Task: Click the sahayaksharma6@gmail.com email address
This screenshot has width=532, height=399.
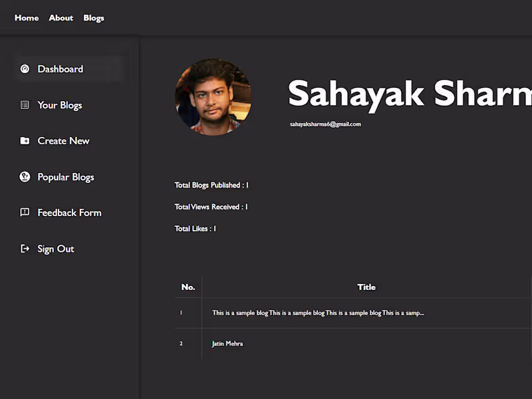Action: pyautogui.click(x=325, y=124)
